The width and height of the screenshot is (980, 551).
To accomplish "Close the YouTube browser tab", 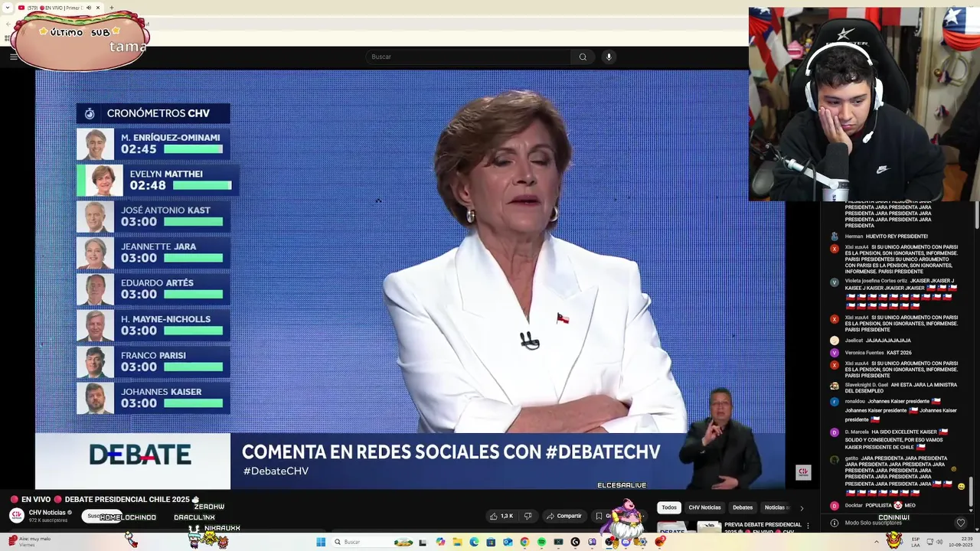I will pyautogui.click(x=98, y=8).
